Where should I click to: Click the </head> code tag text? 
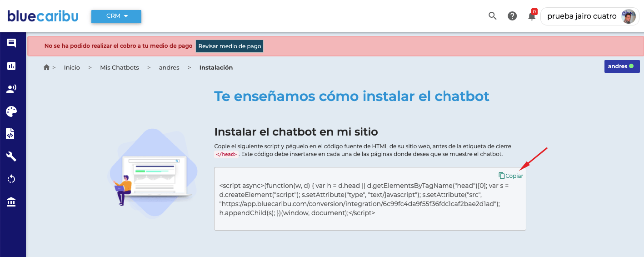point(226,154)
